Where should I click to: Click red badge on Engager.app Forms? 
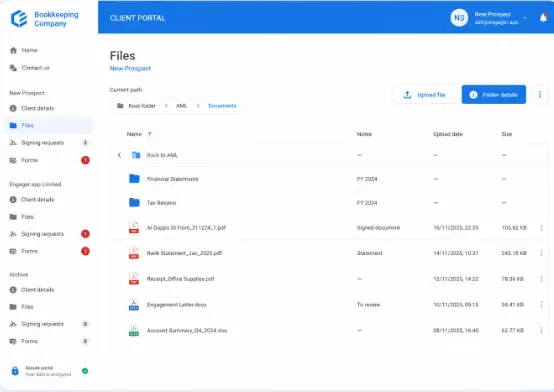(x=85, y=251)
